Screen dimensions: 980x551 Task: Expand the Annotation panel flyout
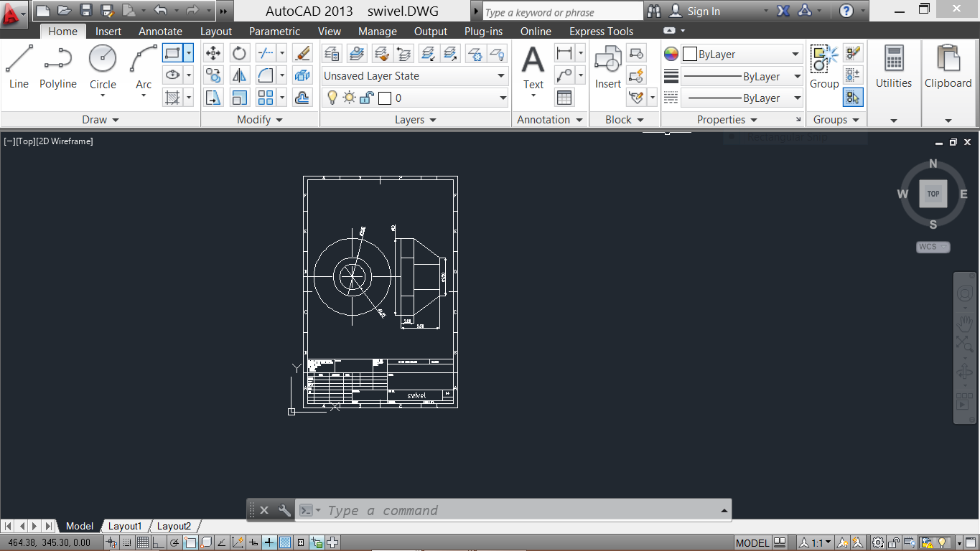550,120
